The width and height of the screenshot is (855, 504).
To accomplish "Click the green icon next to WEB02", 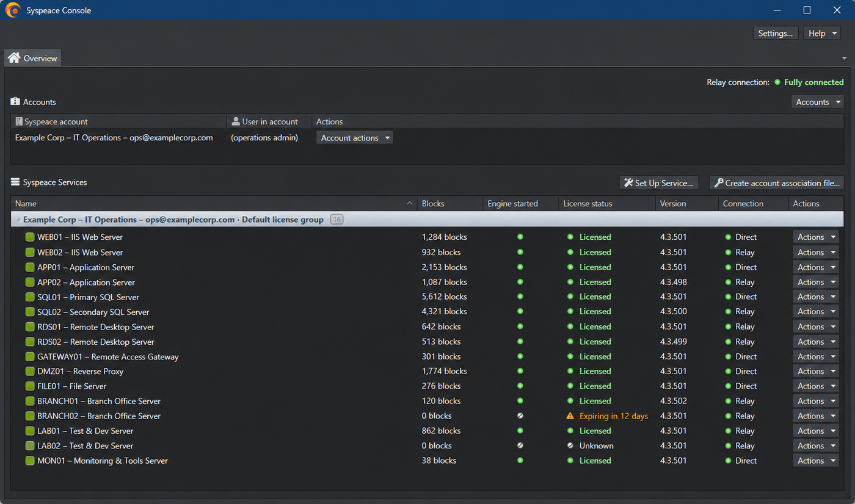I will [x=30, y=252].
